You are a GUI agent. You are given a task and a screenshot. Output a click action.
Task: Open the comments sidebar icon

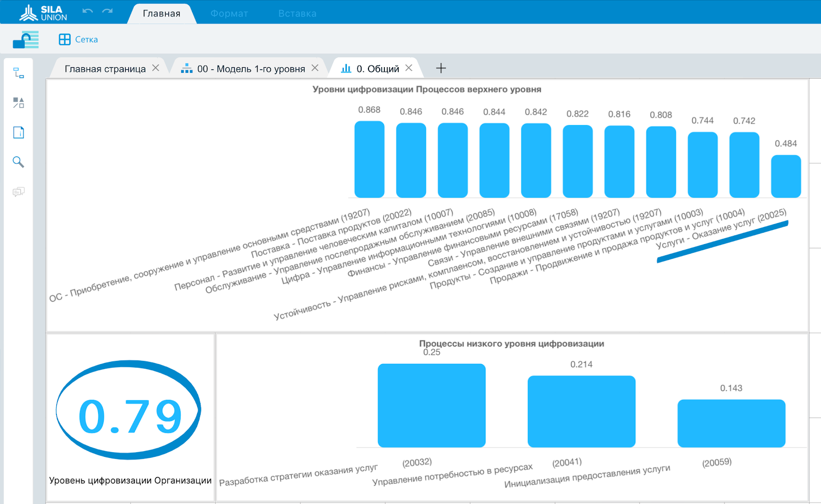click(x=18, y=192)
